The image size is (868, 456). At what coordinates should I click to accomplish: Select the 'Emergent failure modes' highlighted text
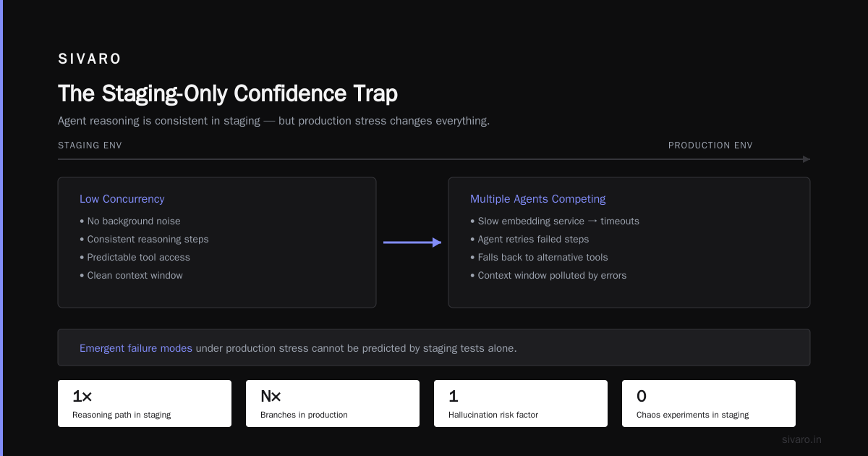136,348
